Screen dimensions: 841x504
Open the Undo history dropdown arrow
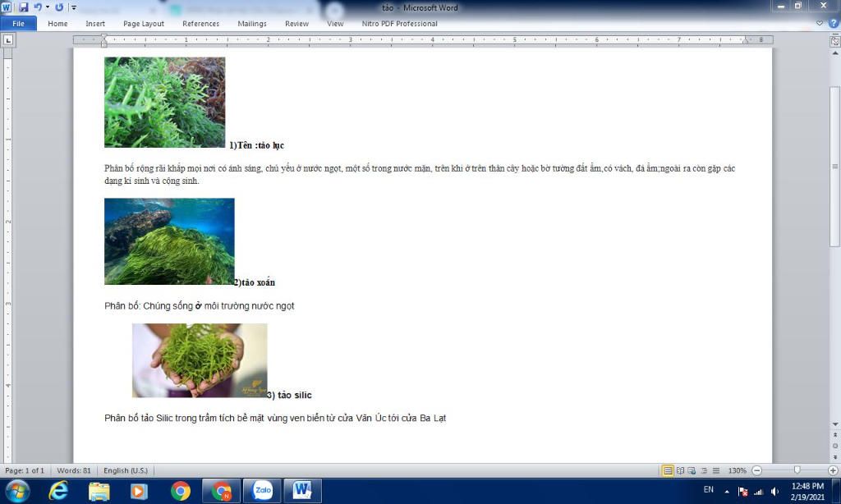(x=47, y=7)
